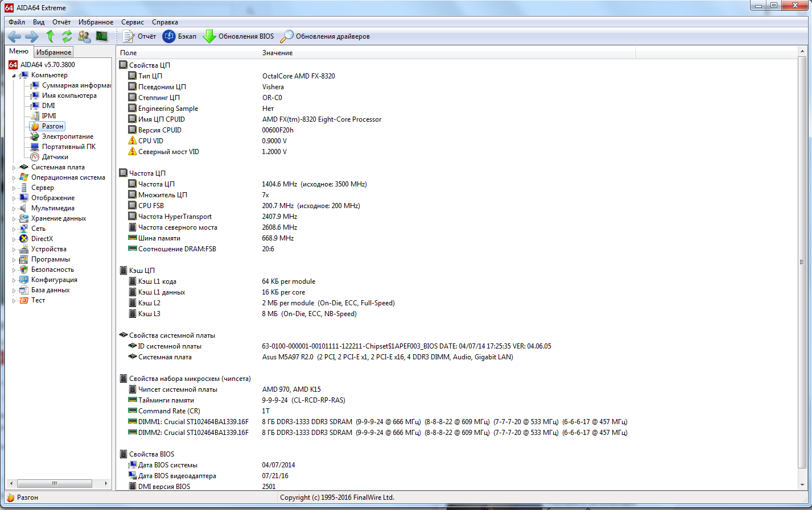The image size is (812, 510).
Task: Expand the Хранение данных tree node
Action: 14,218
